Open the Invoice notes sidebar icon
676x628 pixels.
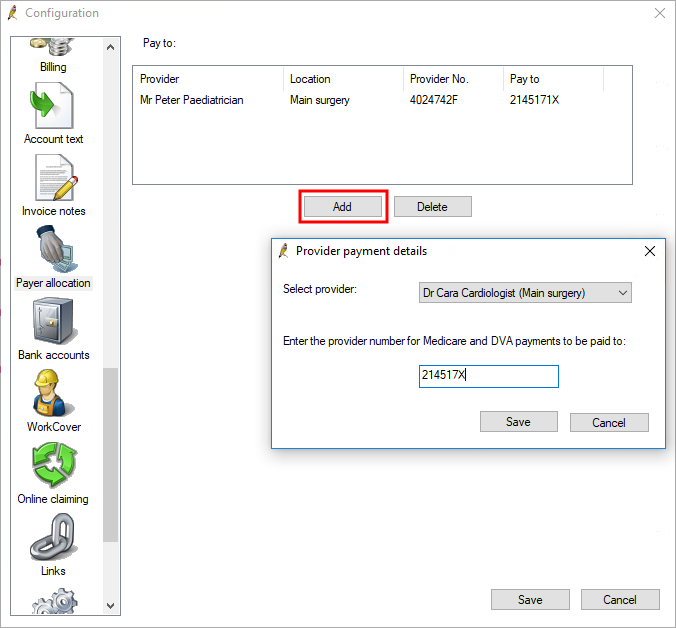tap(55, 178)
